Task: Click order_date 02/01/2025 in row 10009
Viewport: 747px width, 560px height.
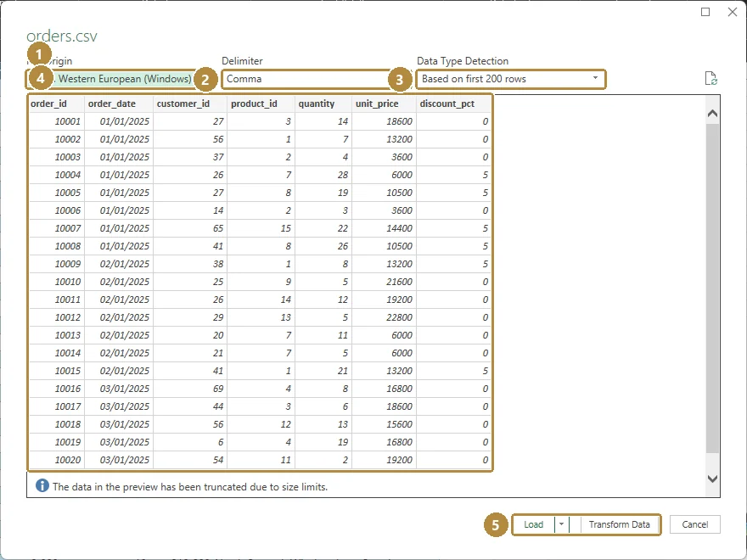Action: [x=119, y=264]
